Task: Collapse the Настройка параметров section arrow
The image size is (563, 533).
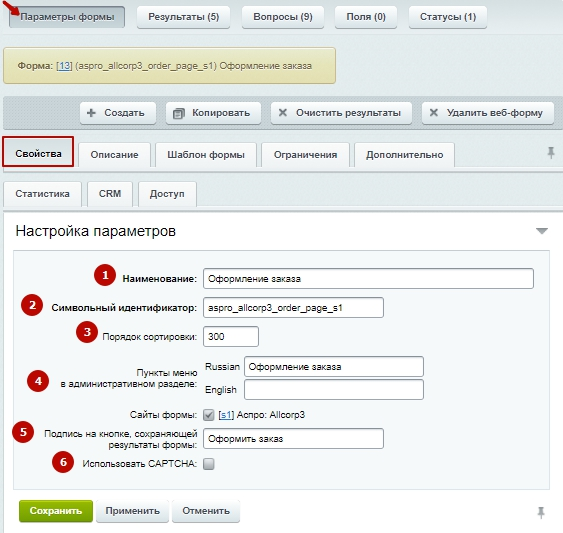Action: point(541,231)
